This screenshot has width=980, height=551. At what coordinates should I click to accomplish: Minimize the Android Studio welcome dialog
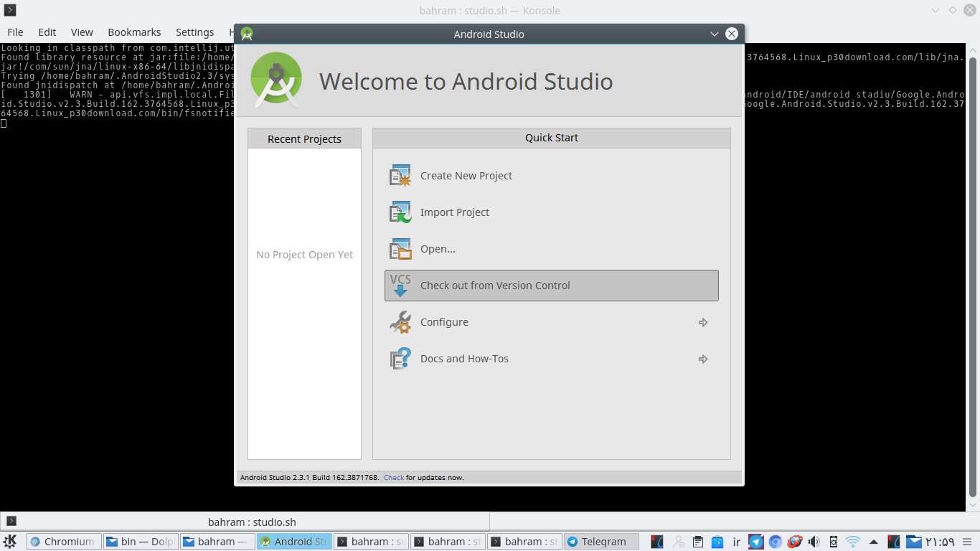pyautogui.click(x=715, y=34)
